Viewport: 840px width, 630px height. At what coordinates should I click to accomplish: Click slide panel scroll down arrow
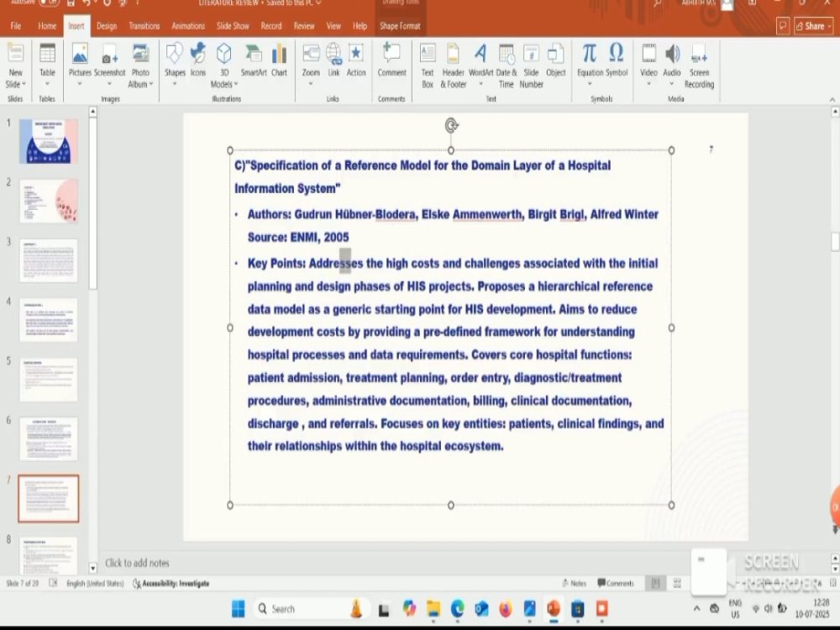[x=92, y=568]
